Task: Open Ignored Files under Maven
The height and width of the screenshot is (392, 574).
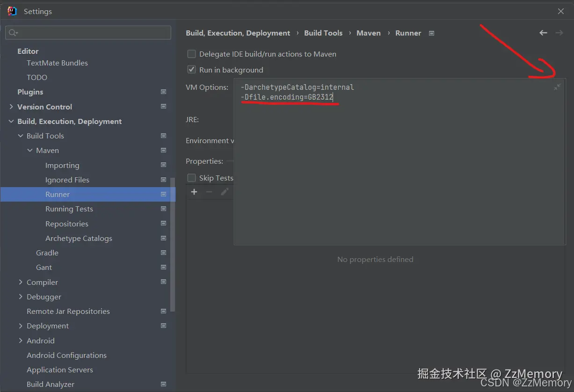Action: coord(67,180)
